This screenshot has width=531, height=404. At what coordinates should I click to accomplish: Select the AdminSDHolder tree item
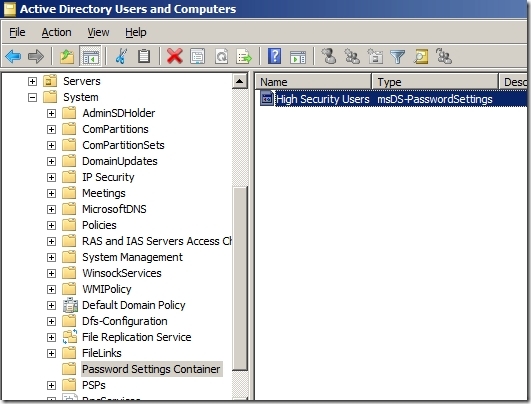click(x=119, y=113)
